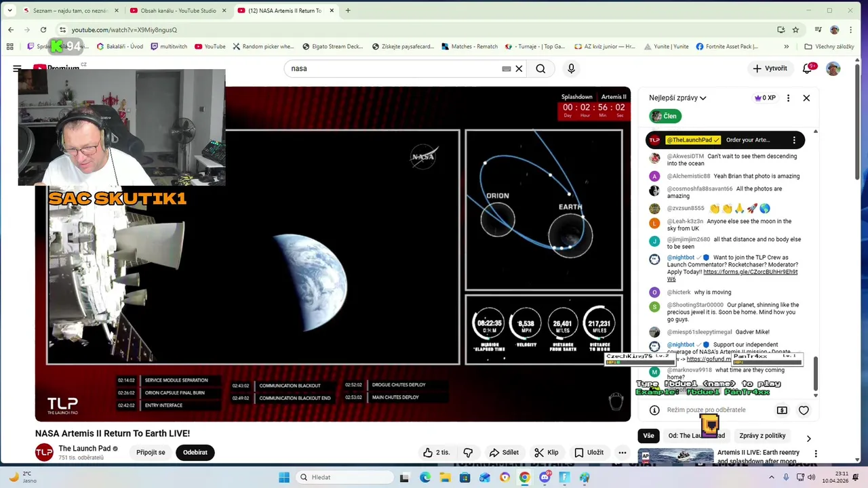Image resolution: width=868 pixels, height=488 pixels.
Task: Open Fortnite Asset Pack bookmark
Action: pyautogui.click(x=727, y=47)
